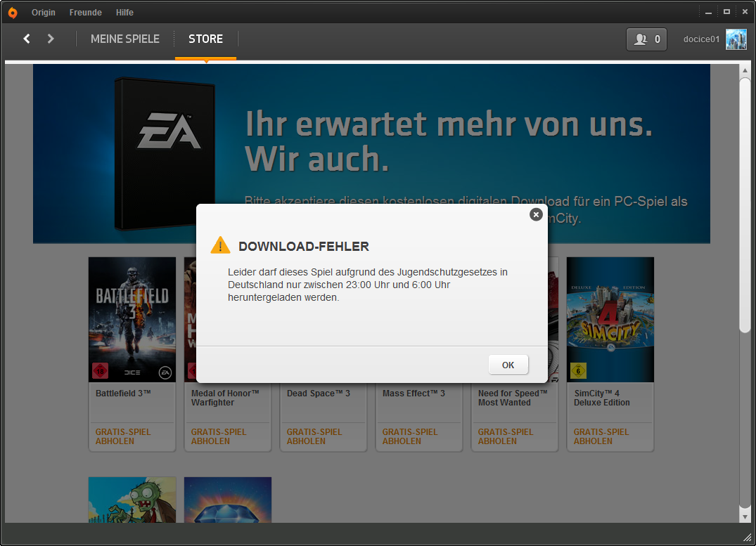Screen dimensions: 756x546
Task: Click the Plants vs. Zombies thumbnail
Action: click(x=132, y=500)
